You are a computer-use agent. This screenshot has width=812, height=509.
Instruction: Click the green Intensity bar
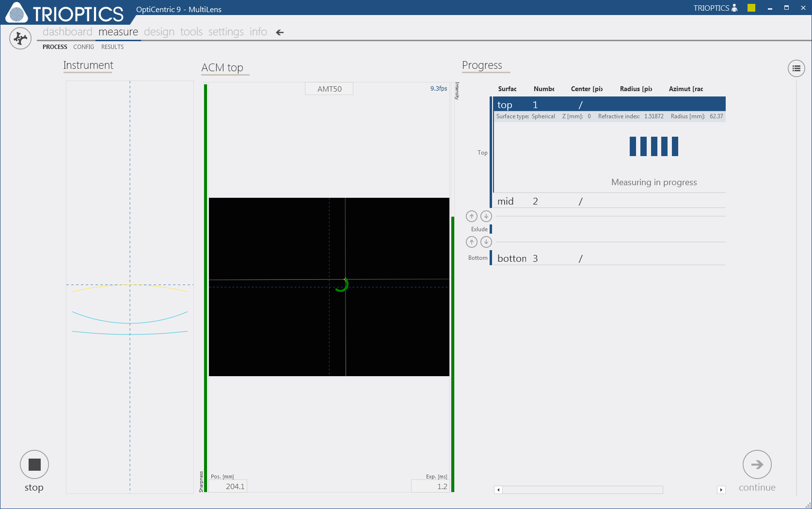(453, 354)
